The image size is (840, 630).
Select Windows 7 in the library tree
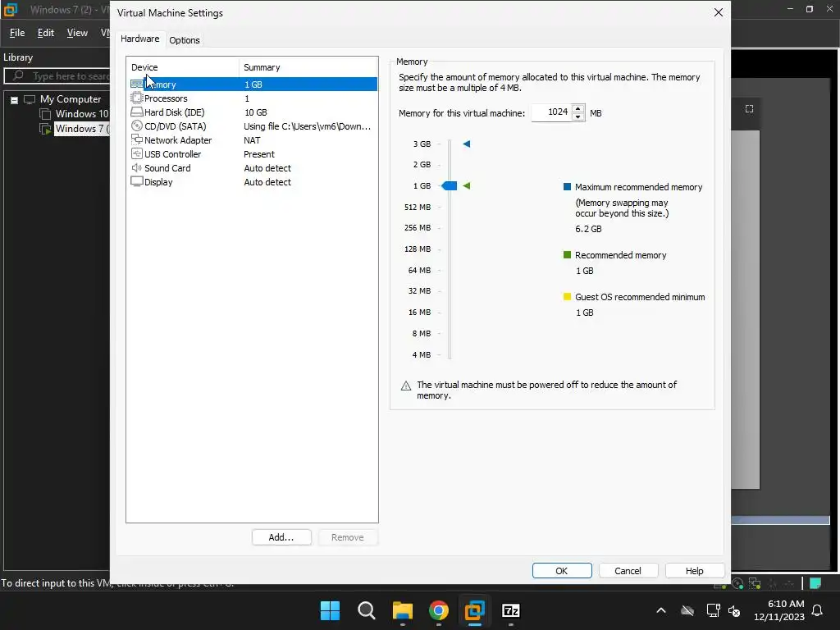point(82,129)
